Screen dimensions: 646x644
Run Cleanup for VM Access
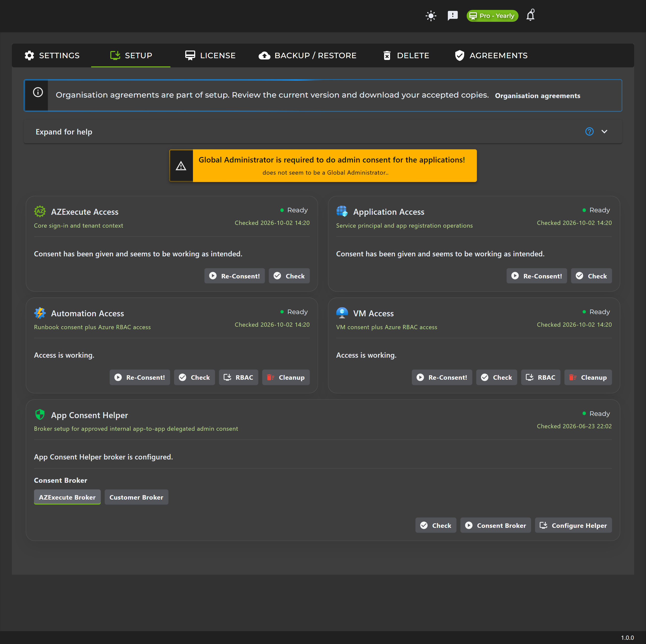(588, 377)
